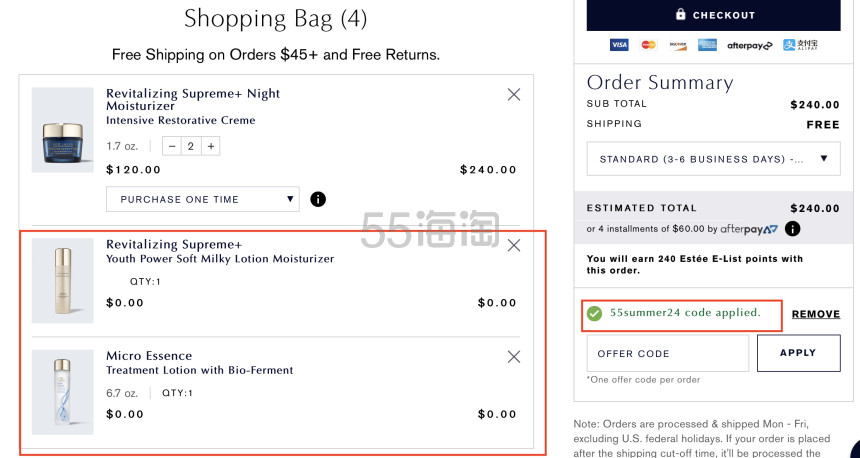860x458 pixels.
Task: Open the Afterpay installments info icon
Action: click(792, 228)
